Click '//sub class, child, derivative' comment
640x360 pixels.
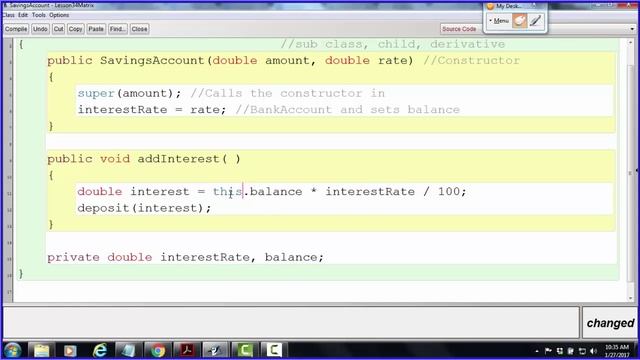[393, 44]
